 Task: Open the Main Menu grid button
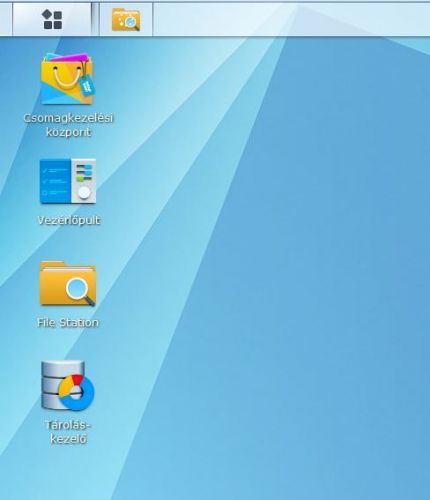(x=52, y=19)
